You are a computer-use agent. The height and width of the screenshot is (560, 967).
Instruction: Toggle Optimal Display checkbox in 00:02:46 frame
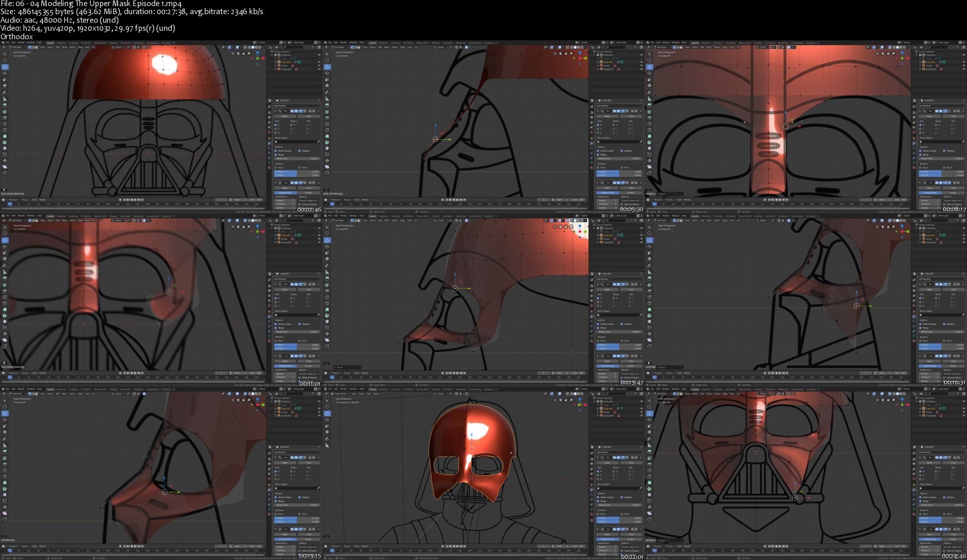[x=299, y=204]
